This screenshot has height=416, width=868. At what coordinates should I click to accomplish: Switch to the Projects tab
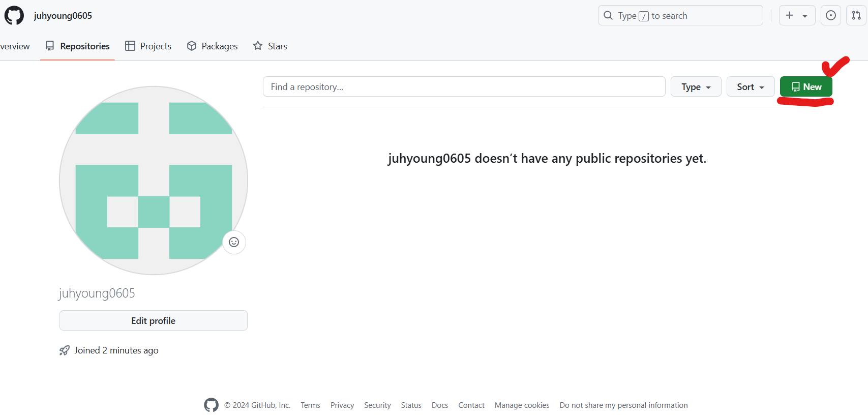(148, 46)
